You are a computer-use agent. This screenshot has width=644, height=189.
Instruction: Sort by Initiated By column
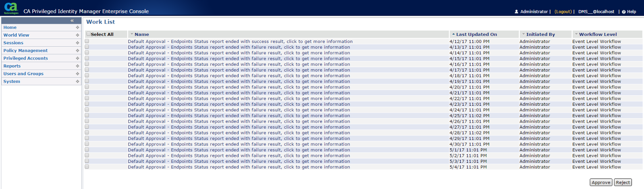pos(540,34)
